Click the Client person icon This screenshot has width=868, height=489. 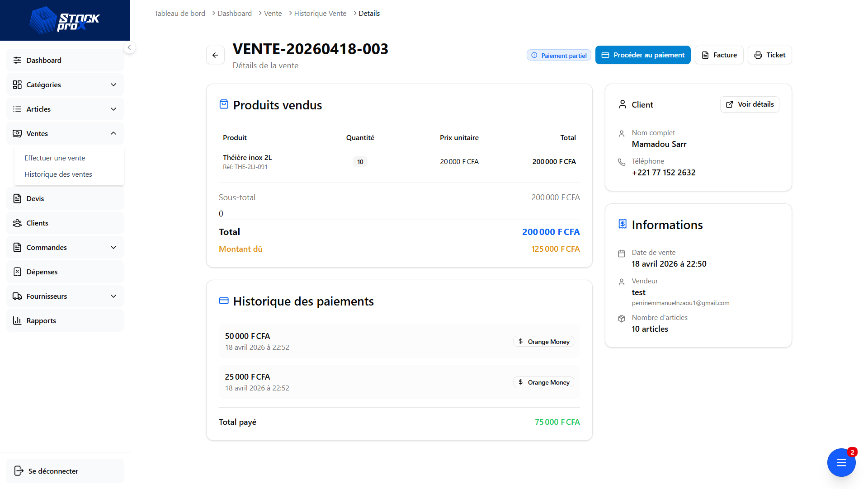(x=623, y=104)
